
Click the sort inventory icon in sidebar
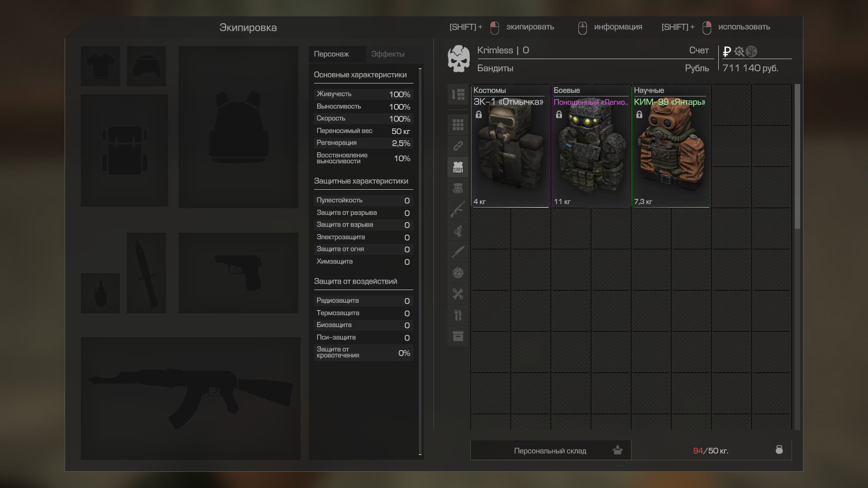(458, 94)
